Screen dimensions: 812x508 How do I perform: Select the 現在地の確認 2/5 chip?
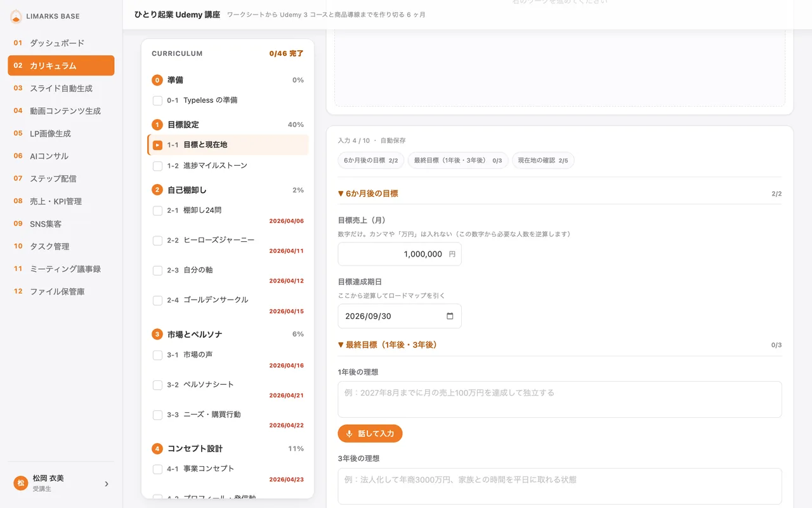(x=543, y=161)
